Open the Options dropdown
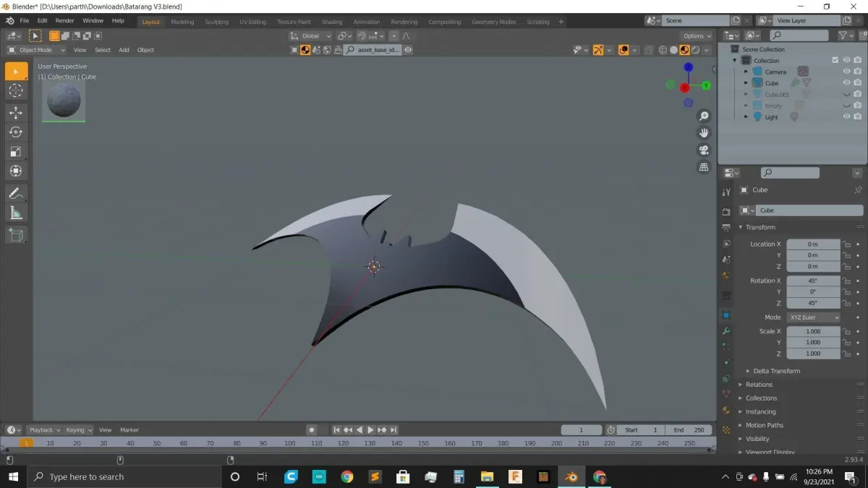This screenshot has width=868, height=488. 697,35
